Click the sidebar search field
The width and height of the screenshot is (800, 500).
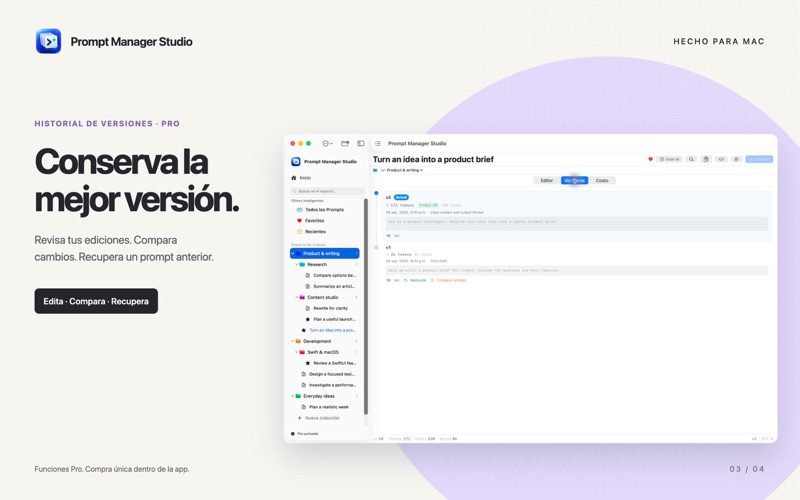coord(327,191)
